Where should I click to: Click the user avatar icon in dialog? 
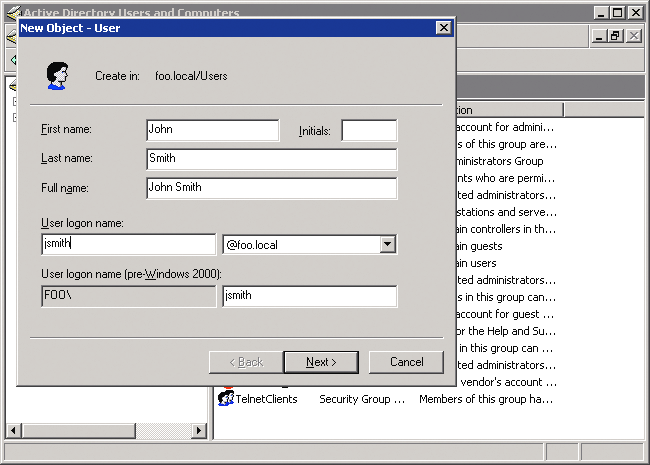pos(57,75)
